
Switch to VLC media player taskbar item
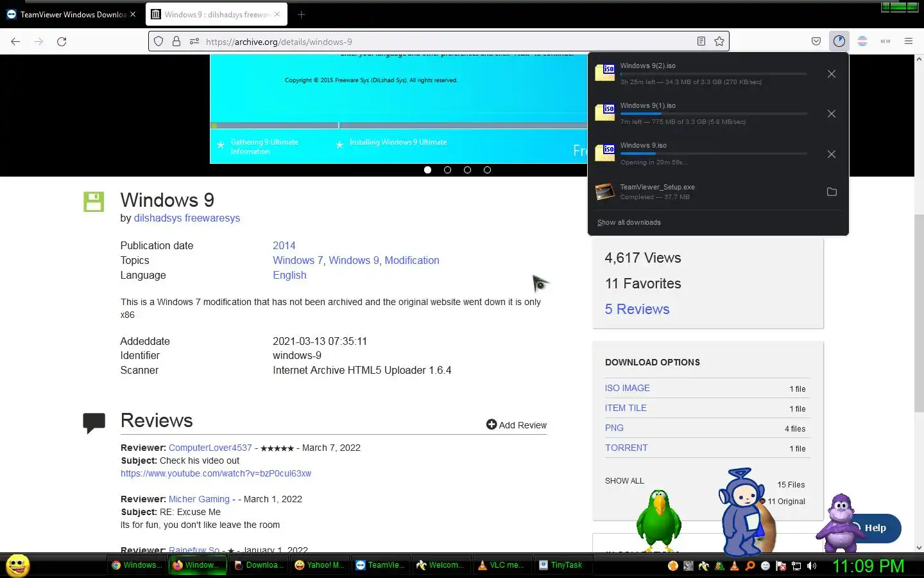pyautogui.click(x=502, y=565)
